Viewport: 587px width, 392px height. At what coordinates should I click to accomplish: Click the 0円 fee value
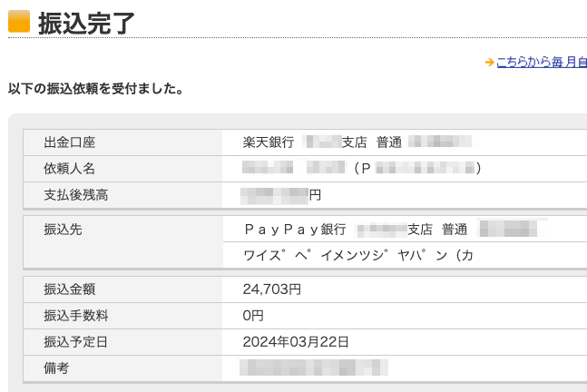click(253, 316)
